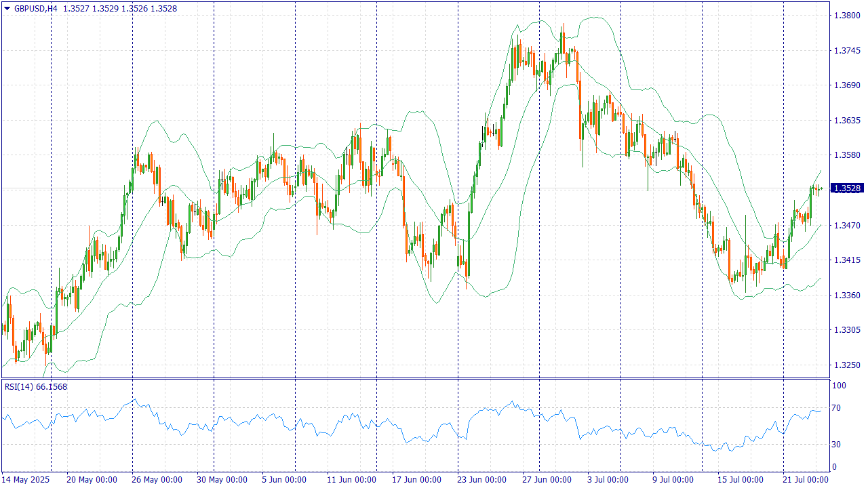
Task: Click the 1.3635 price scale label
Action: (x=847, y=120)
